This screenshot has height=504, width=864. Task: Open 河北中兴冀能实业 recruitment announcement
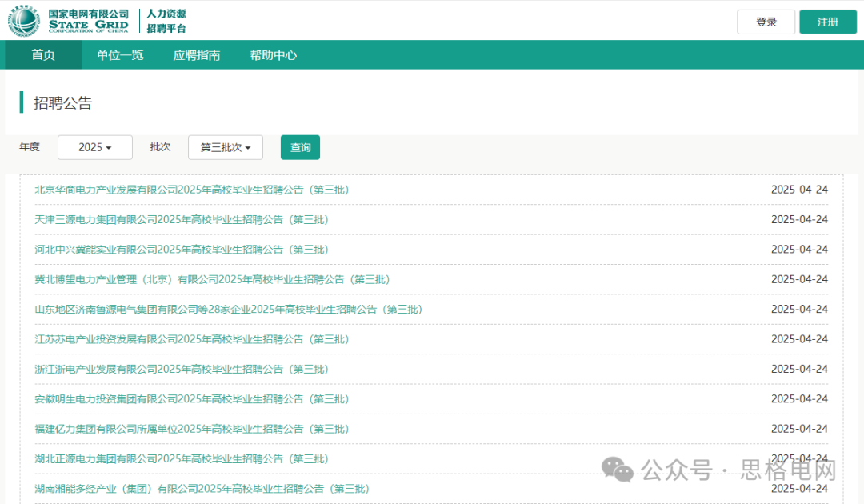182,250
